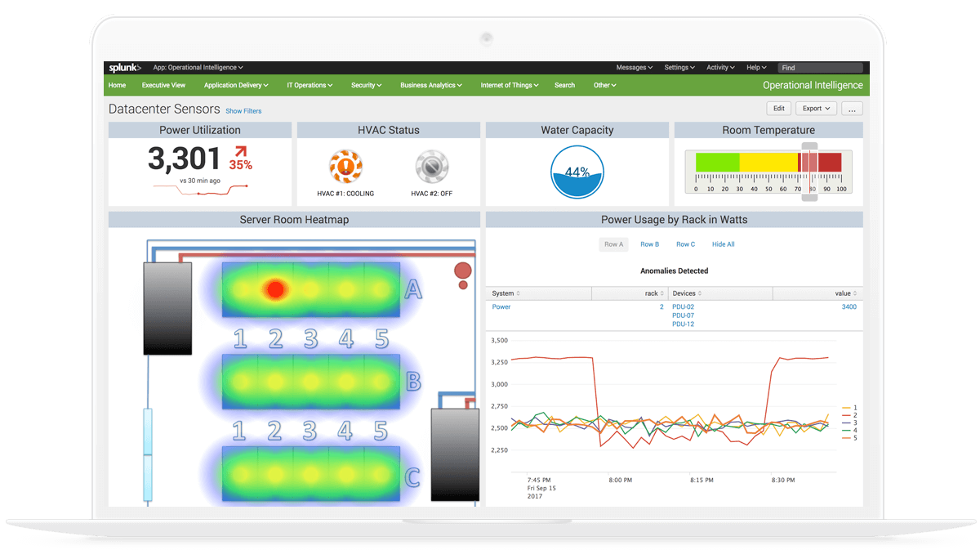
Task: Toggle Row B chart filter
Action: click(x=649, y=244)
